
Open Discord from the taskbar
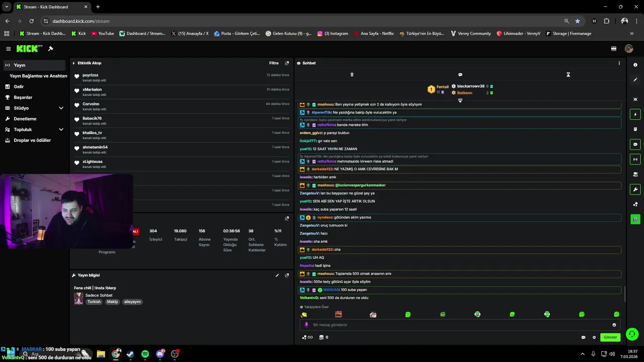(x=160, y=354)
